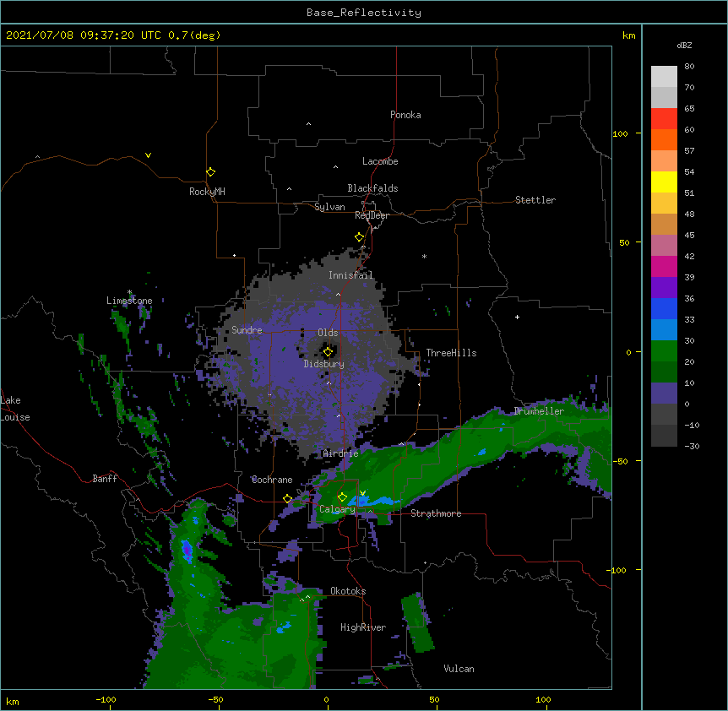Click the yellow V marker near Calgary
728x711 pixels.
pos(362,493)
